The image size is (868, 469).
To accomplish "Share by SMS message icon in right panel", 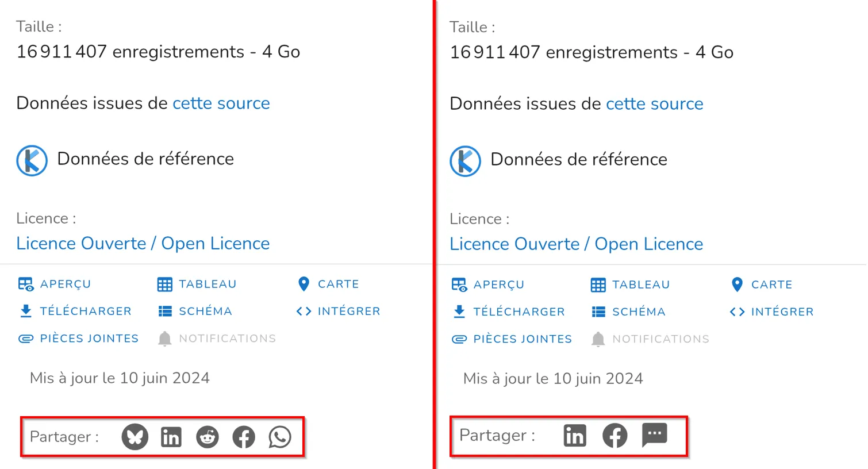I will 654,435.
